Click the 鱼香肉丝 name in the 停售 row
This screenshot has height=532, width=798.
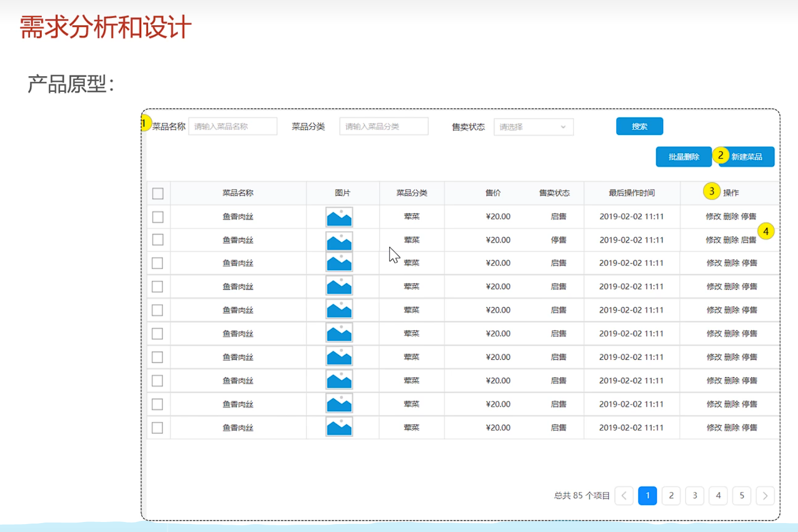coord(238,240)
